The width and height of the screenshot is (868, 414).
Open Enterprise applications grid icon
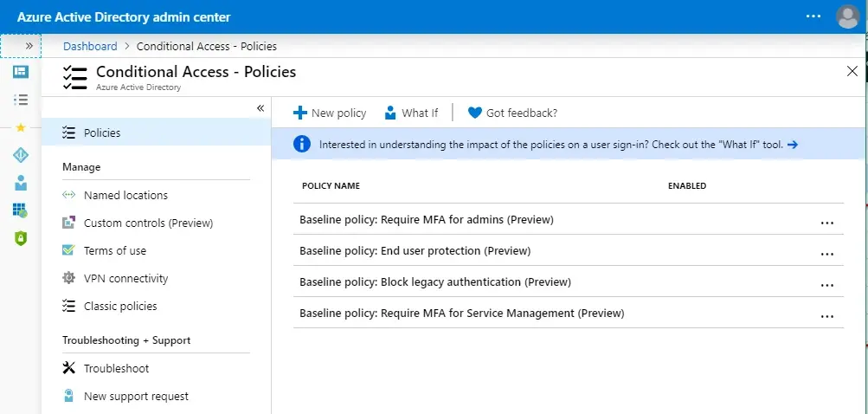pyautogui.click(x=21, y=210)
